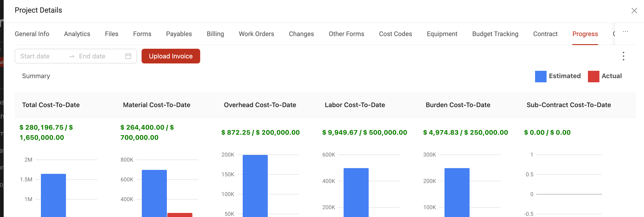Click the $ 264,400.00 material cost value
The height and width of the screenshot is (217, 644).
pyautogui.click(x=147, y=132)
